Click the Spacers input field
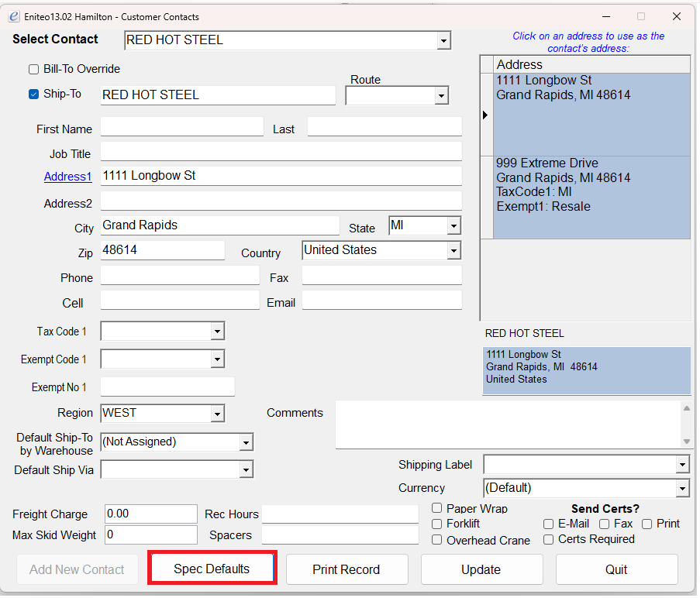The height and width of the screenshot is (598, 700). [340, 534]
